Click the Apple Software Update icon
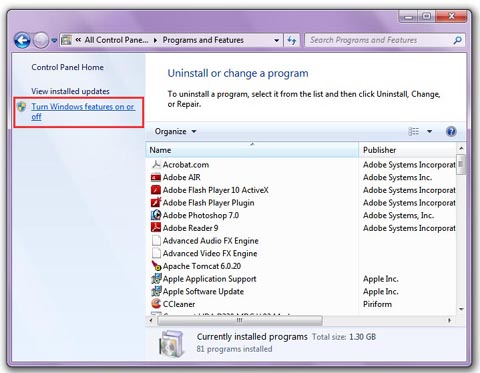Image resolution: width=480 pixels, height=373 pixels. pos(156,291)
